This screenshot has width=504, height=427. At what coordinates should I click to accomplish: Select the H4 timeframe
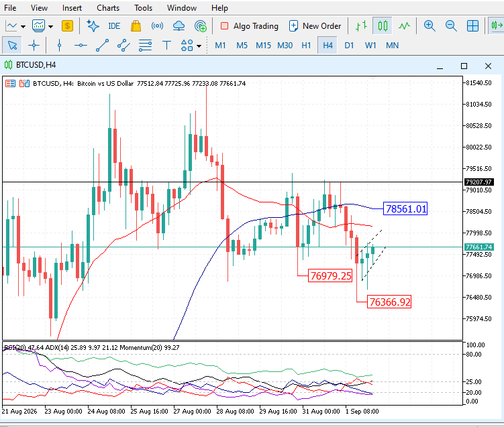pos(327,46)
